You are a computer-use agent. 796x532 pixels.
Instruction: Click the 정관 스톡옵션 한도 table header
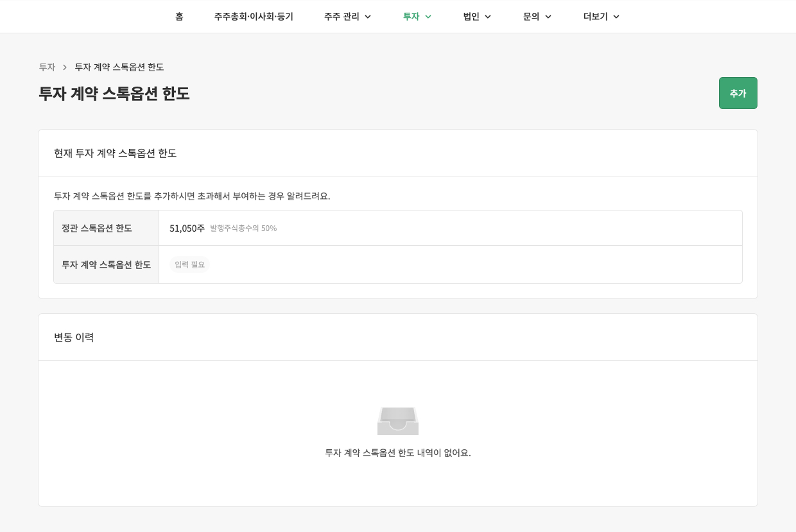97,228
